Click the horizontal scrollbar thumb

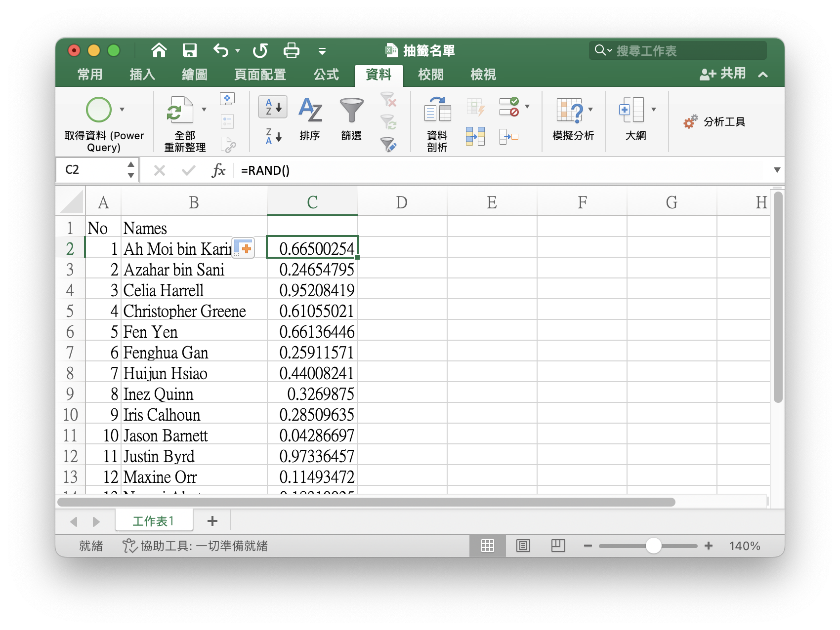click(366, 502)
